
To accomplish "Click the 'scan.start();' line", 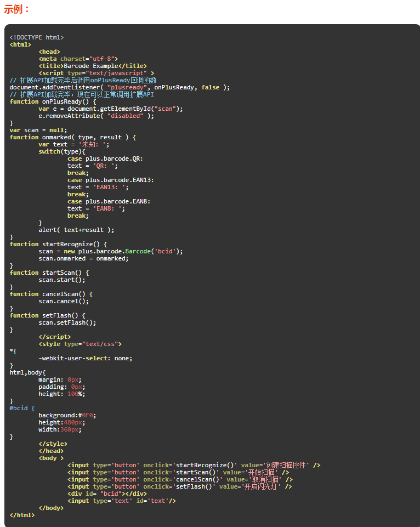I will [x=62, y=280].
